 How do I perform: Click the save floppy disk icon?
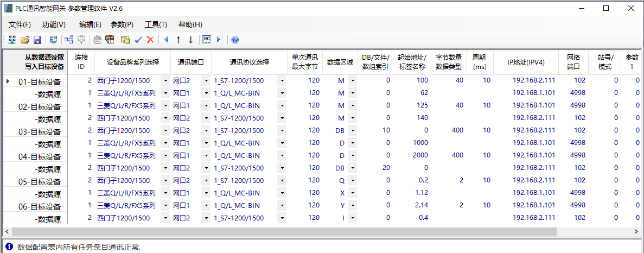[x=37, y=40]
